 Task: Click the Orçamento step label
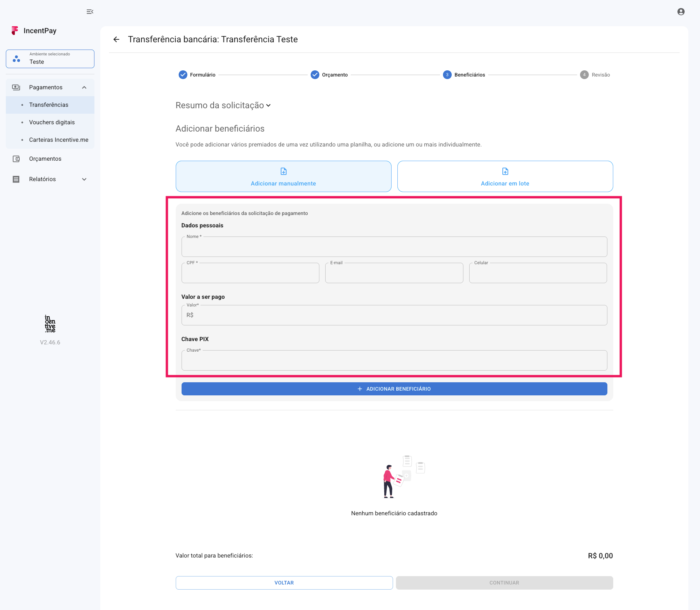(335, 75)
